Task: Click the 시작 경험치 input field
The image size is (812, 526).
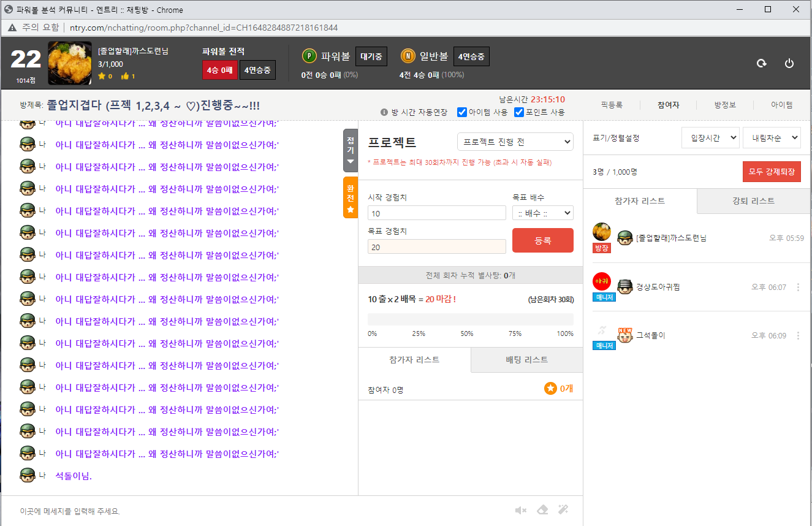Action: [436, 213]
